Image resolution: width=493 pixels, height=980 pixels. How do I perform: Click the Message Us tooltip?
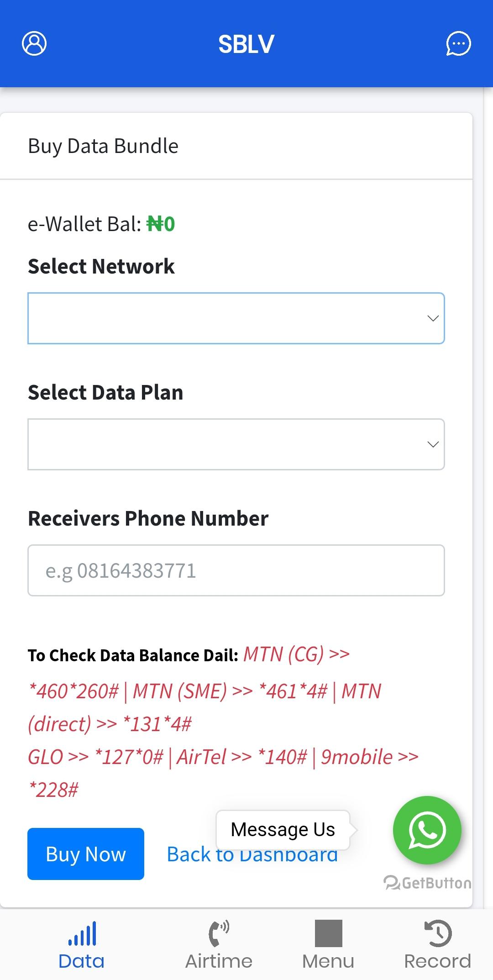(x=283, y=830)
